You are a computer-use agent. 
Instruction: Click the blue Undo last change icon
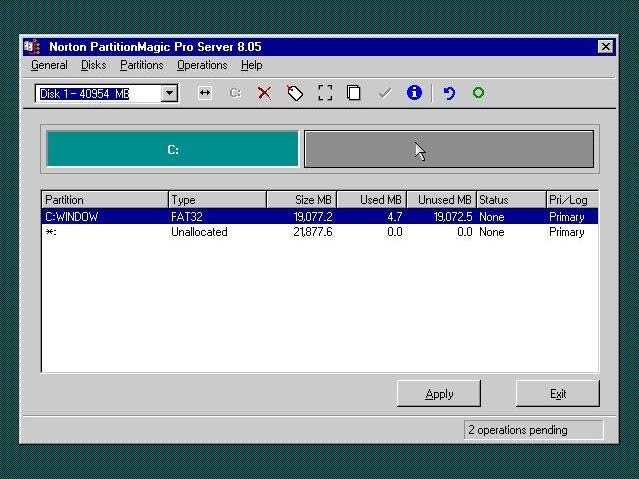(x=449, y=93)
